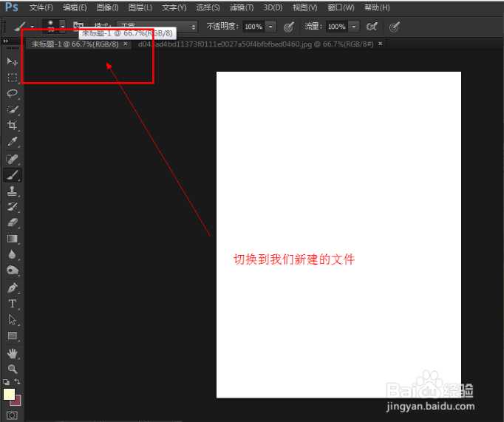The height and width of the screenshot is (422, 504).
Task: Select the Lasso tool
Action: (13, 94)
